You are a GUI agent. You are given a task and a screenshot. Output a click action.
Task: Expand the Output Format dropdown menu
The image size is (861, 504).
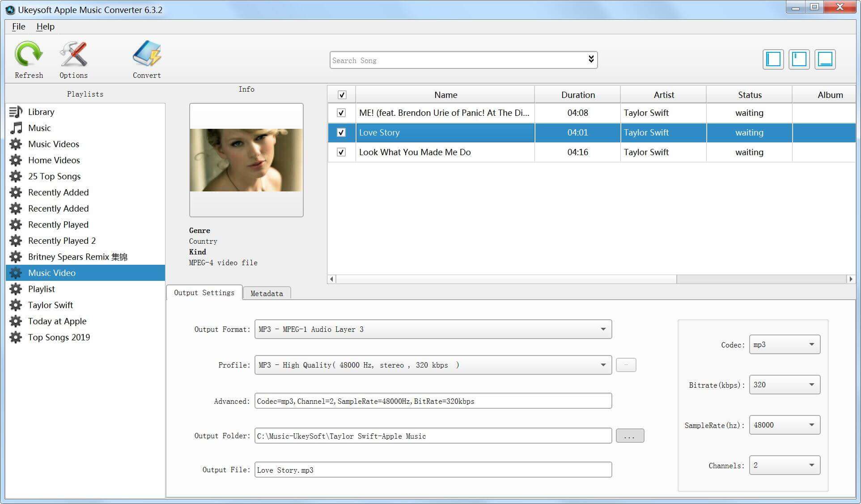tap(604, 329)
